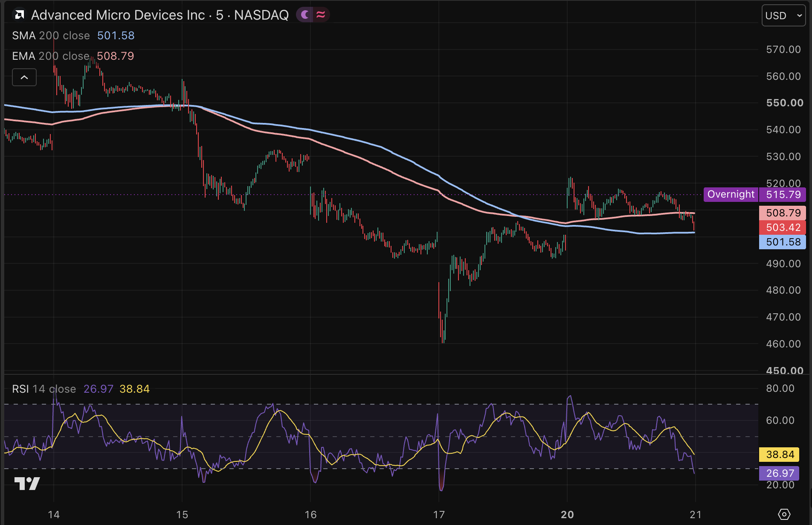Collapse the indicator legend with the chevron button

click(24, 77)
